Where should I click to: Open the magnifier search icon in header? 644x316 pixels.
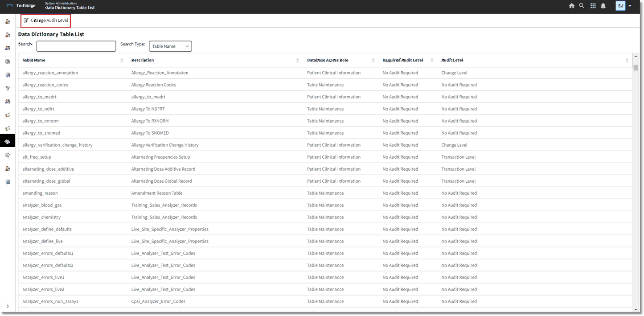click(x=582, y=6)
